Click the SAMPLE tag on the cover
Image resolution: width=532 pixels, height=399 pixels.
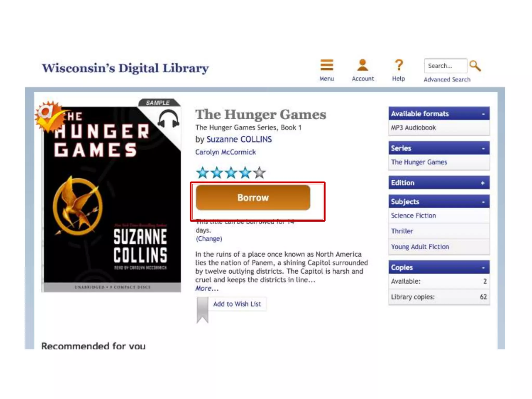(158, 103)
